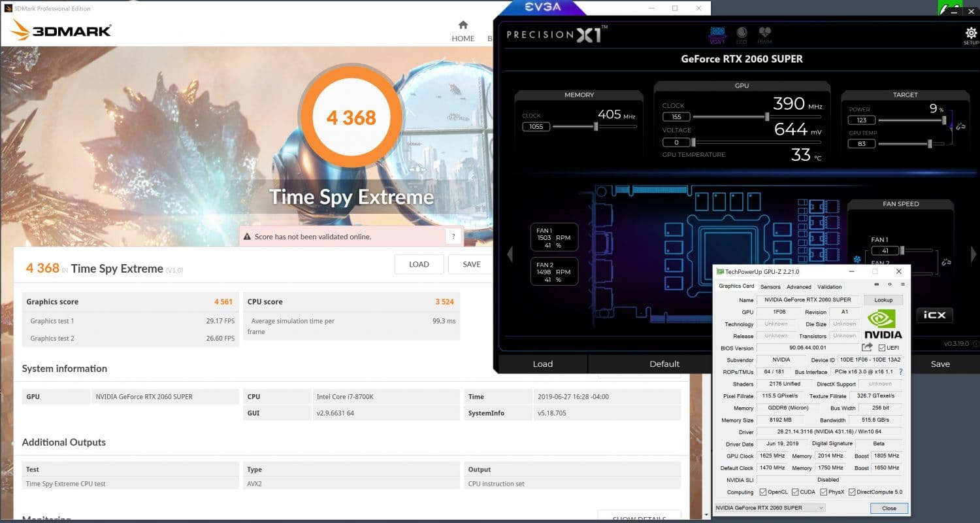Click the Lookup button in GPU-Z
Image resolution: width=980 pixels, height=523 pixels.
pyautogui.click(x=883, y=300)
